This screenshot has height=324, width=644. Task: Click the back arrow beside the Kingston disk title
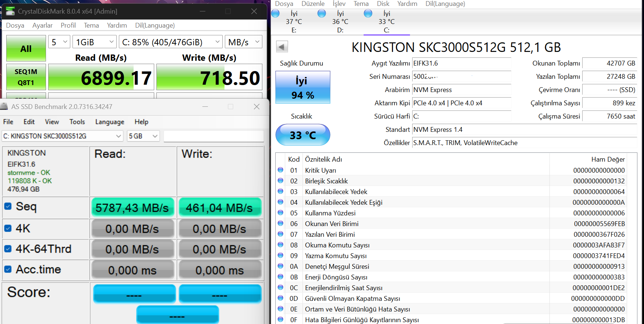[282, 47]
